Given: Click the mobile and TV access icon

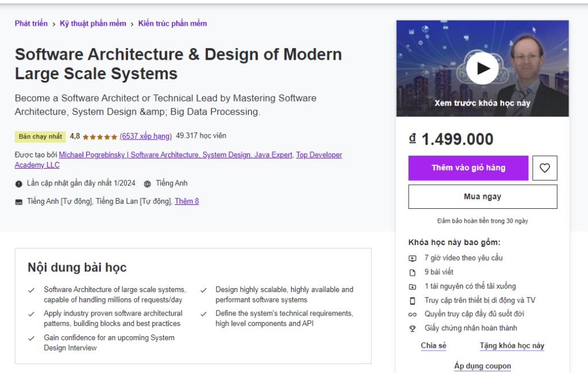Looking at the screenshot, I should tap(411, 300).
